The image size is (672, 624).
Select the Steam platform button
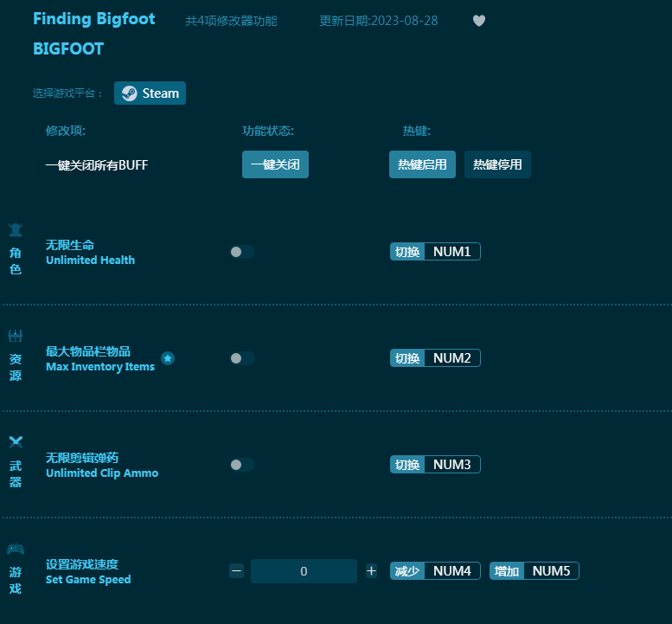pyautogui.click(x=150, y=93)
